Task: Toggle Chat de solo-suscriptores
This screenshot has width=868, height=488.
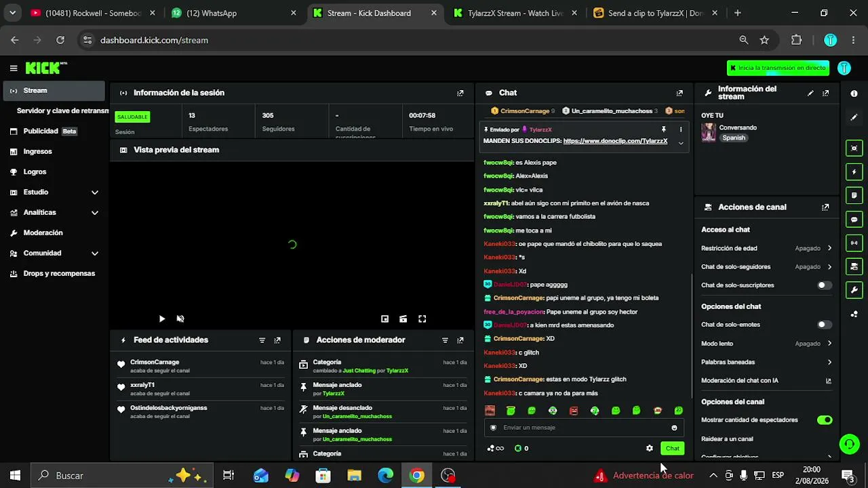Action: [x=824, y=285]
